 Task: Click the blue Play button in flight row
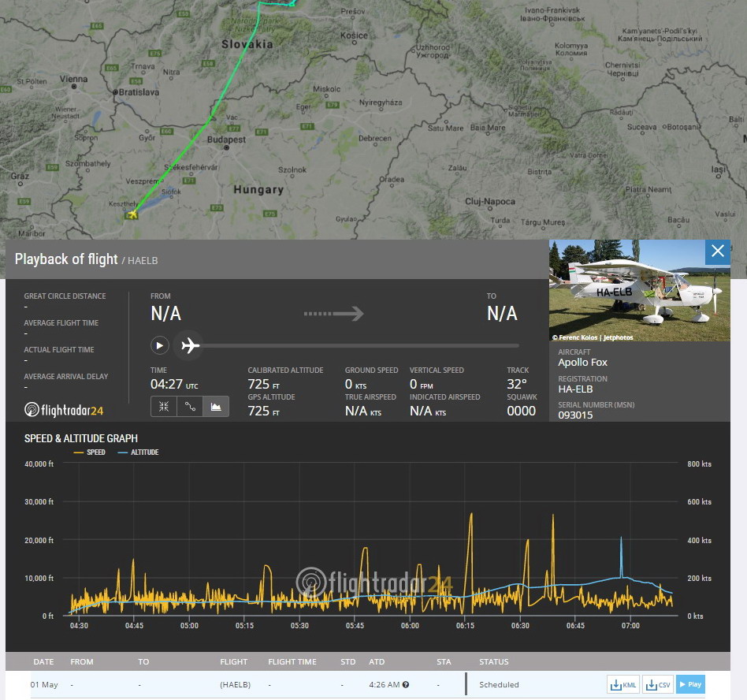coord(690,684)
